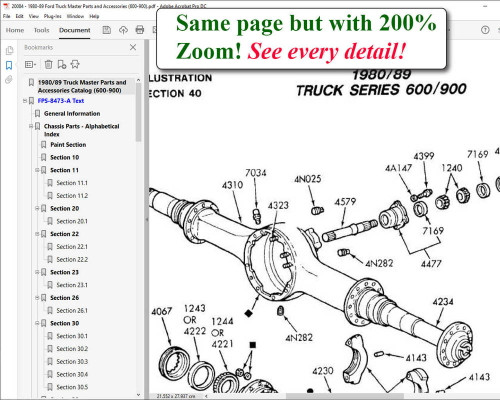Click the document horizontal scrollbar thumb
Viewport: 500px width, 400px height.
[345, 396]
